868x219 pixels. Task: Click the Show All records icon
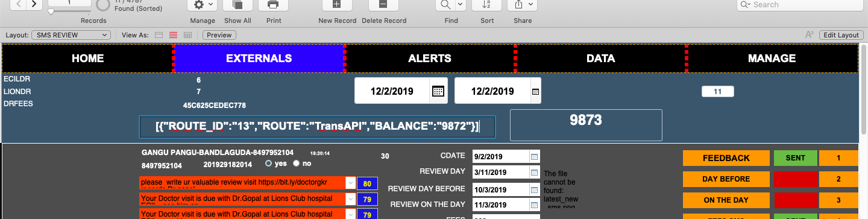click(x=237, y=5)
